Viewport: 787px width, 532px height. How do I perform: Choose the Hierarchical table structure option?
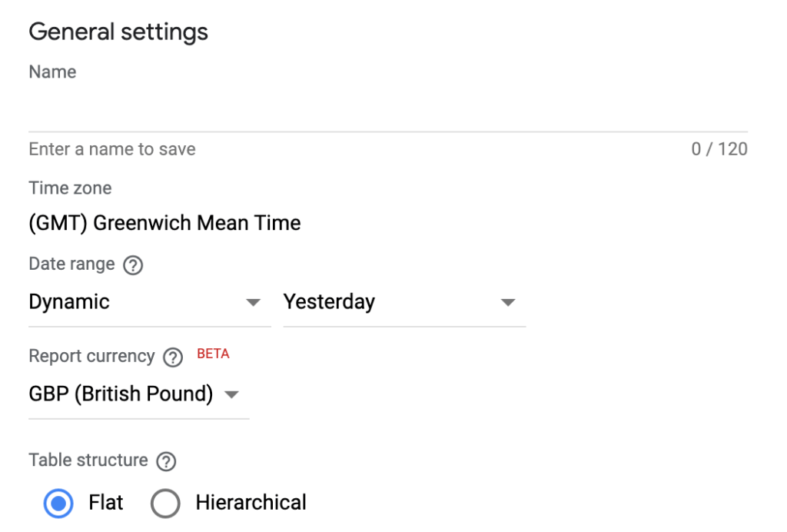(x=164, y=502)
